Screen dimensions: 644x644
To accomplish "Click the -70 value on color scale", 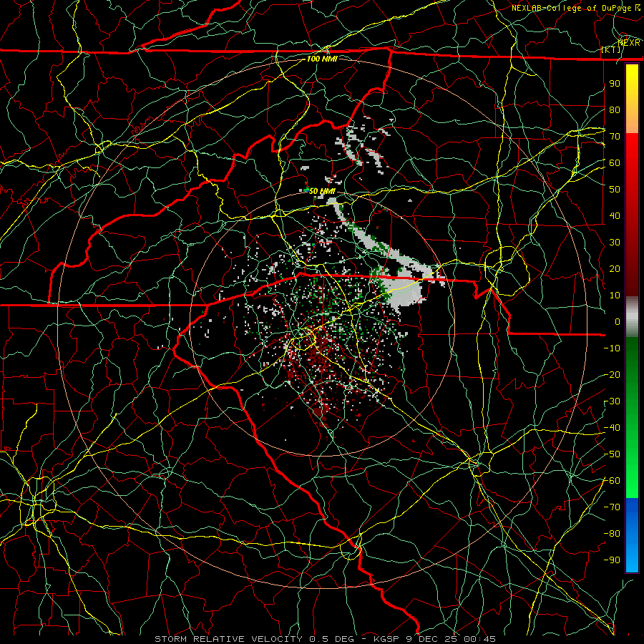I will point(612,507).
